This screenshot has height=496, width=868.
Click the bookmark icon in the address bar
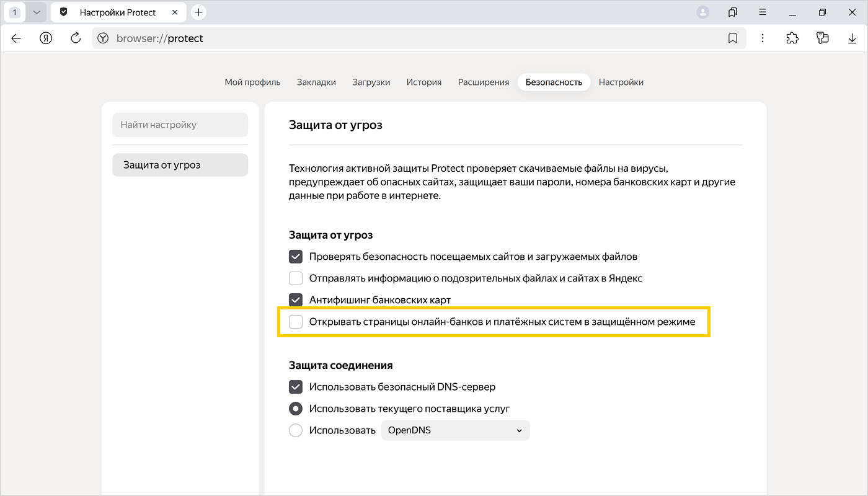pos(733,38)
